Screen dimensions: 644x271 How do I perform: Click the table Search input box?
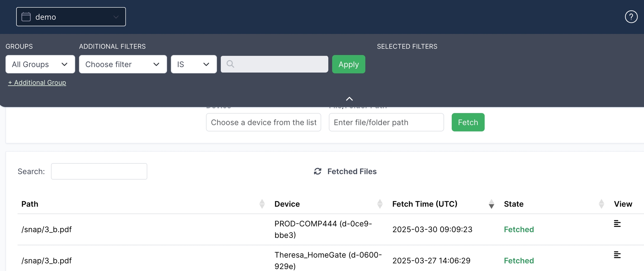[x=99, y=171]
